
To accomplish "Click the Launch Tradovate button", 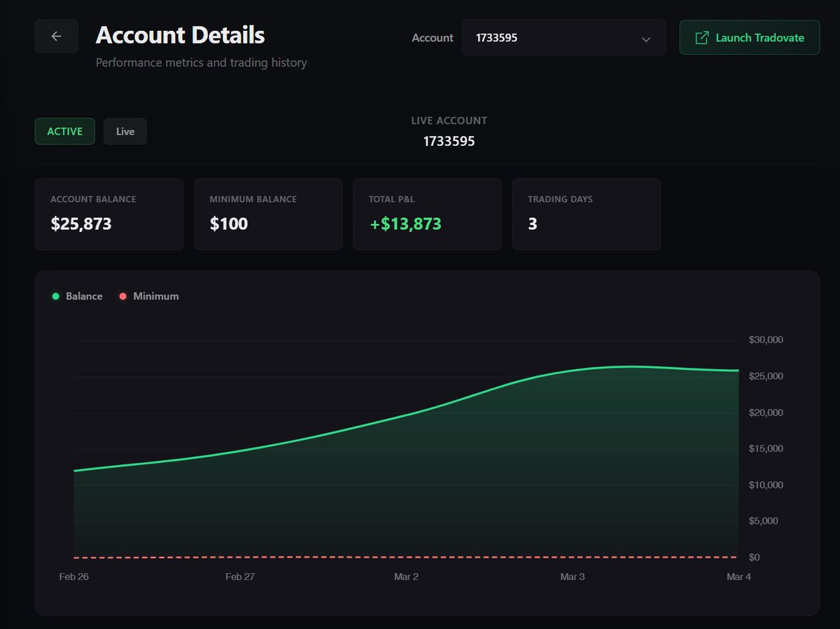I will click(x=749, y=38).
